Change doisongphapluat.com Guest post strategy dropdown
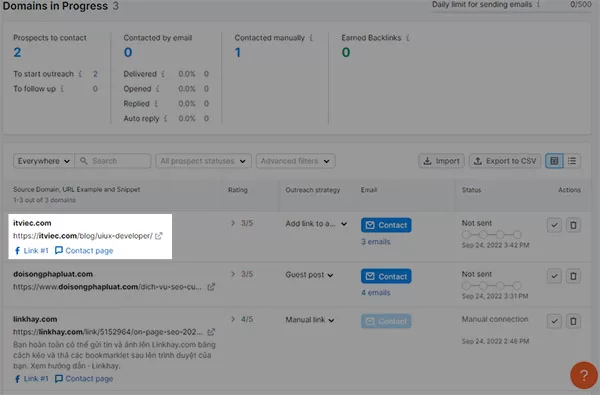Screen dimensions: 600x395 (309, 275)
